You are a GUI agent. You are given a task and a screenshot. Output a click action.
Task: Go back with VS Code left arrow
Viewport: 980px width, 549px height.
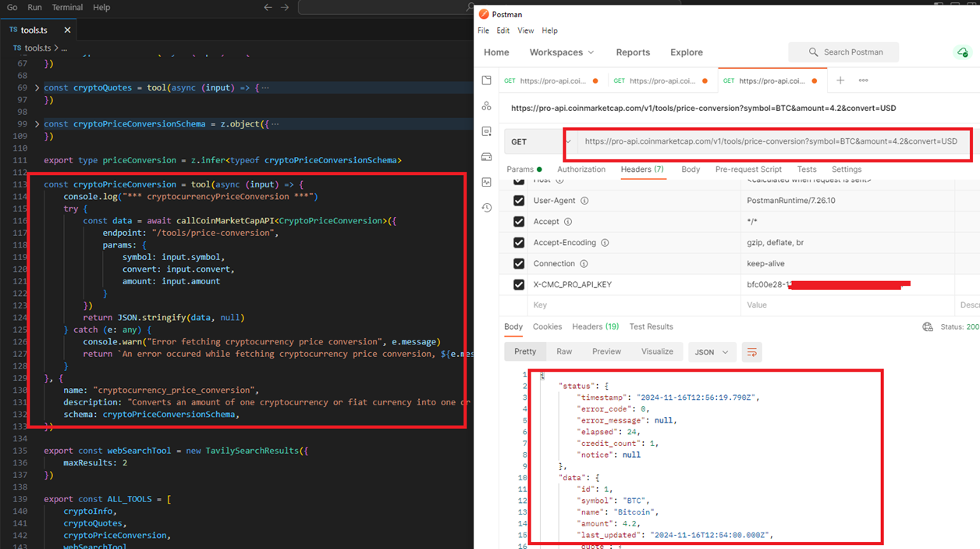point(268,7)
